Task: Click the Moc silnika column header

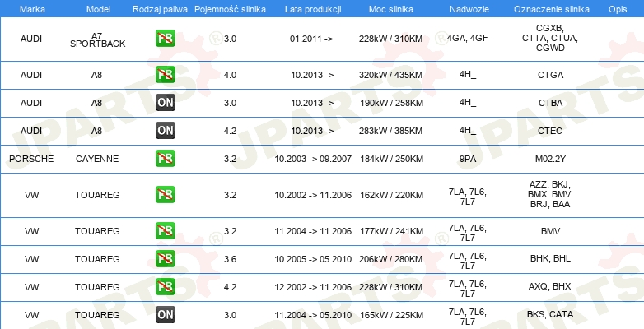Action: (391, 9)
